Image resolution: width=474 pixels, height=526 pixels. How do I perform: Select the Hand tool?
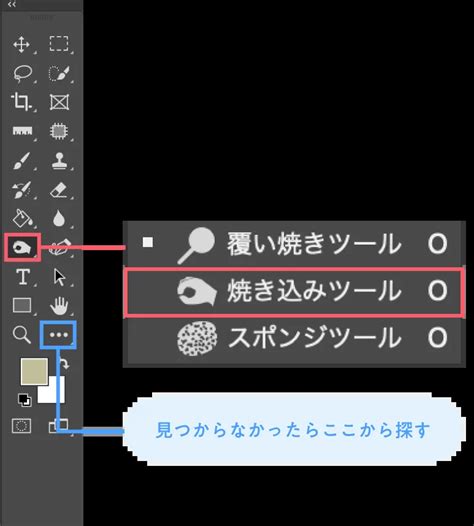point(59,306)
